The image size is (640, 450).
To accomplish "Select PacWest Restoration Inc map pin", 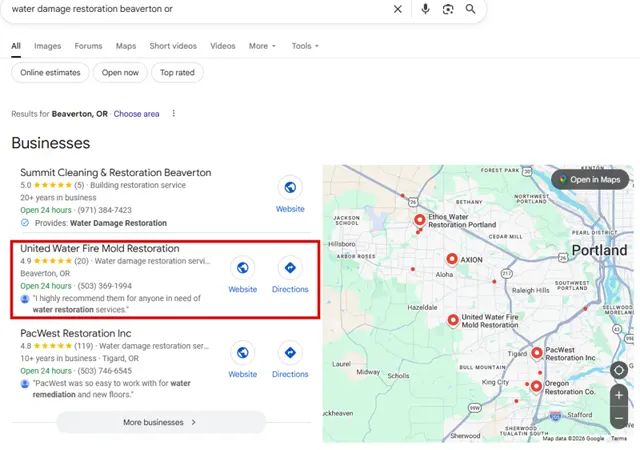I will (x=537, y=353).
